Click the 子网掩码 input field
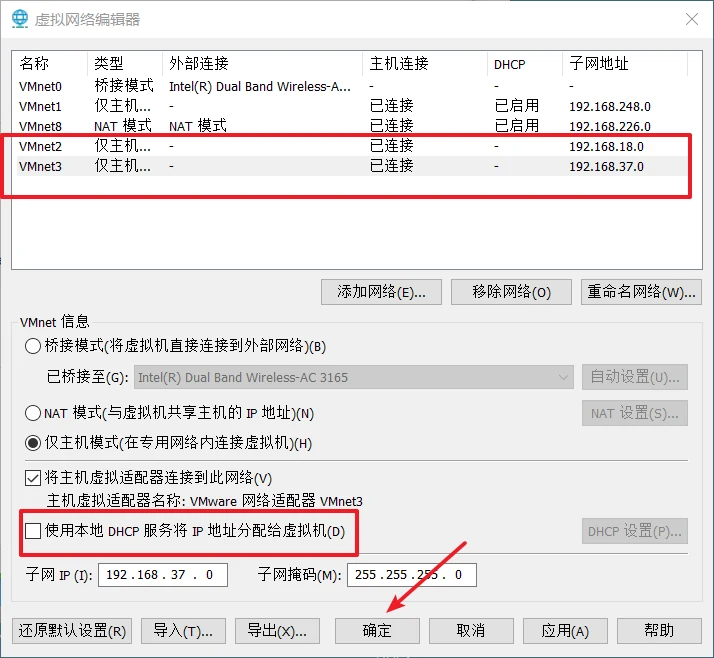The image size is (714, 658). point(412,575)
